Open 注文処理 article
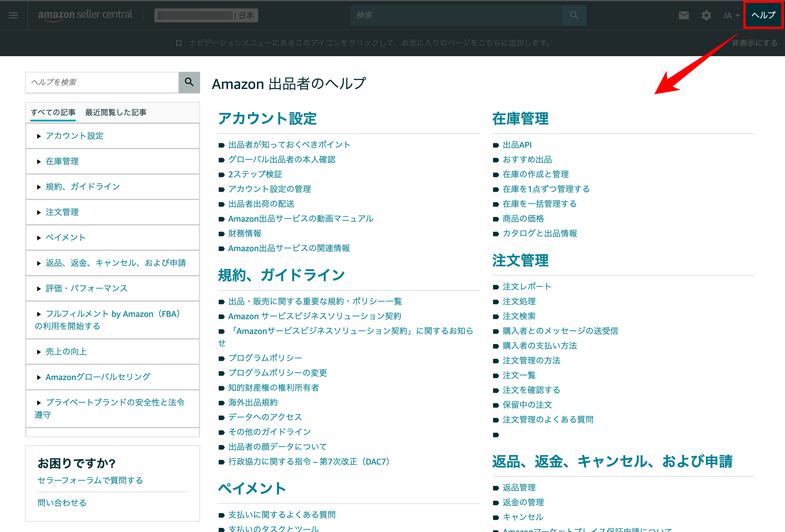Image resolution: width=785 pixels, height=532 pixels. (519, 301)
